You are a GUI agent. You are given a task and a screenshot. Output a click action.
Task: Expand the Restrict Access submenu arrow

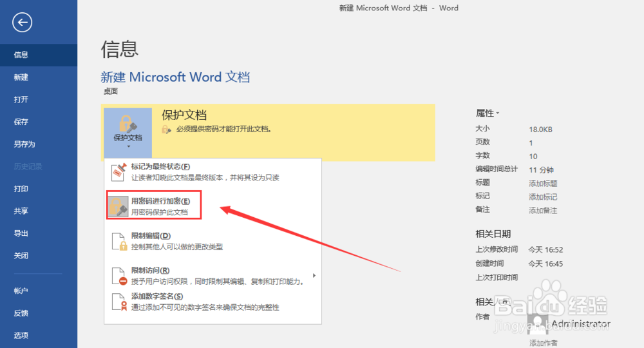(314, 275)
